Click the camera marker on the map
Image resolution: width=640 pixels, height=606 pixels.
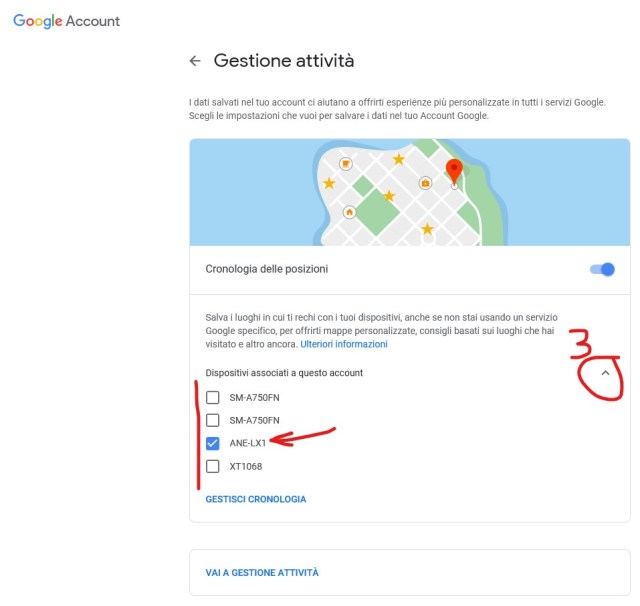pos(425,183)
